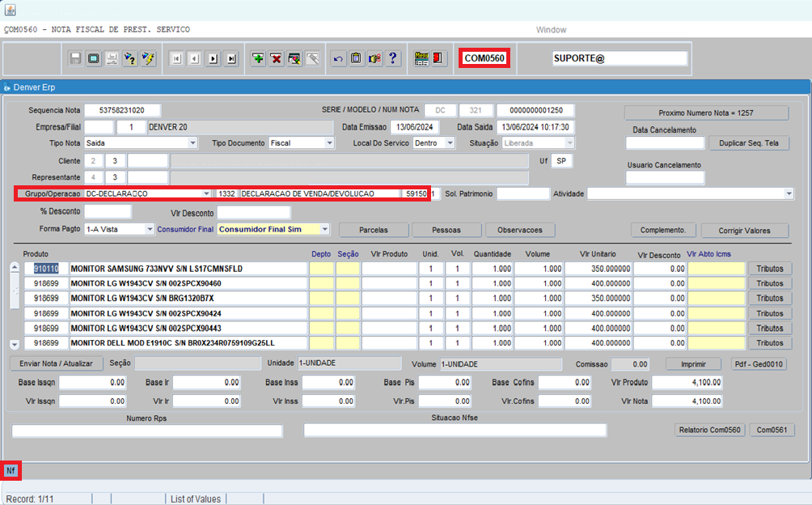Click List of Values in status bar

(196, 499)
